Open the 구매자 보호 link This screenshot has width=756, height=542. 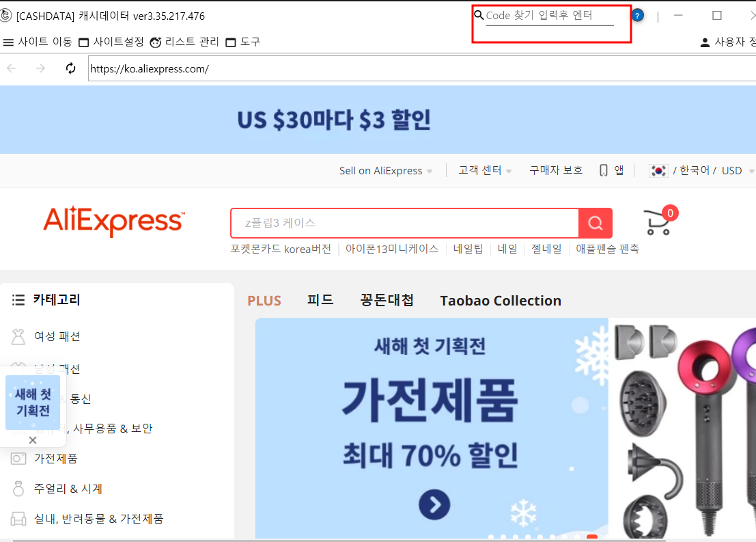pyautogui.click(x=556, y=170)
